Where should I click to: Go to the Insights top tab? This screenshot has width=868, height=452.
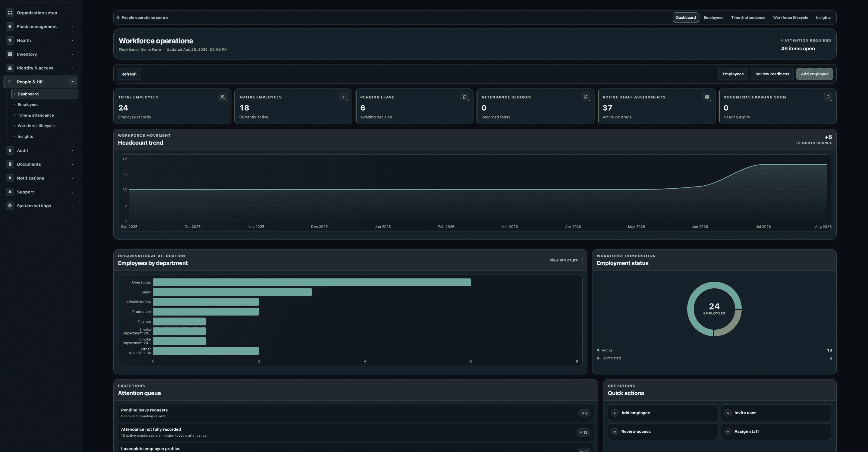tap(823, 17)
